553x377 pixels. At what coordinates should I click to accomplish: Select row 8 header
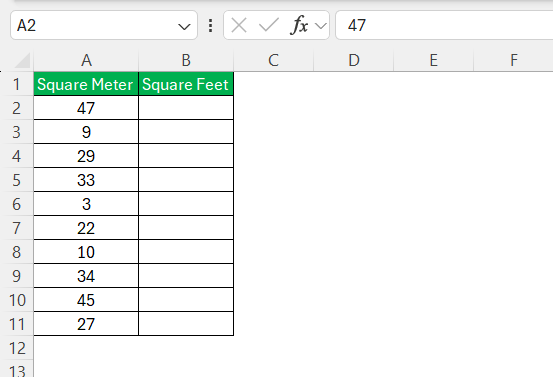(x=17, y=252)
